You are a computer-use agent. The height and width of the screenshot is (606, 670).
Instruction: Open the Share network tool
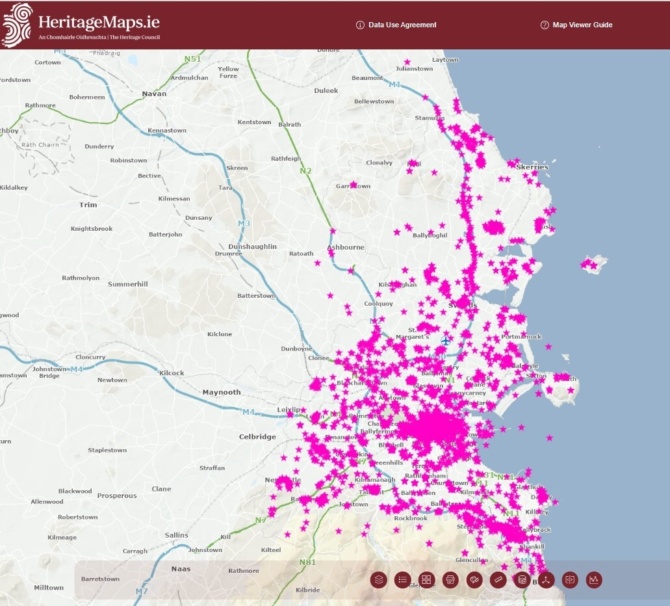[546, 580]
